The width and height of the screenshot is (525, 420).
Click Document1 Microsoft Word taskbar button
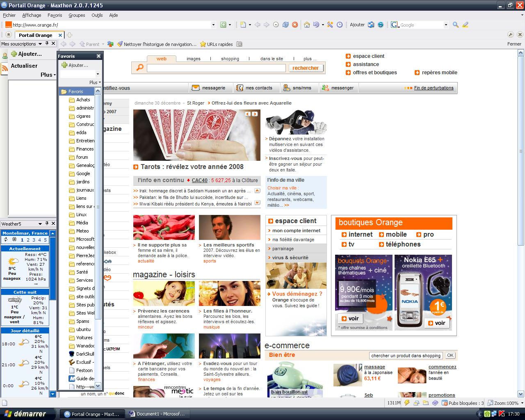pyautogui.click(x=157, y=414)
